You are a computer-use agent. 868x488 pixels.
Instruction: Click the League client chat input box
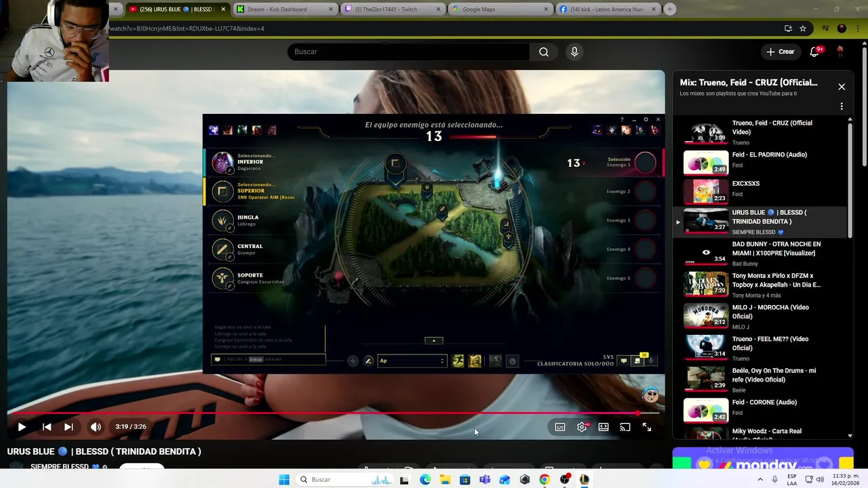pyautogui.click(x=269, y=359)
